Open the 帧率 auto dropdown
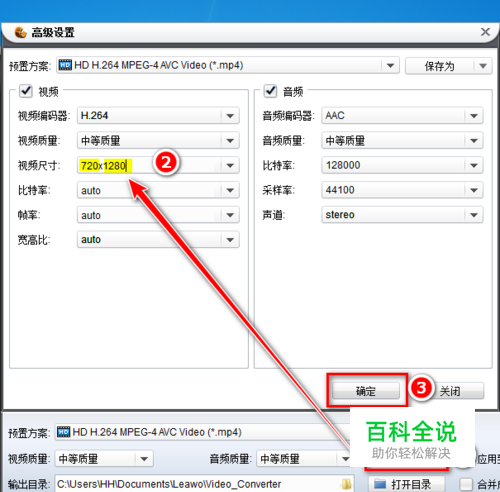Screen dimensions: 500x492 (x=158, y=215)
